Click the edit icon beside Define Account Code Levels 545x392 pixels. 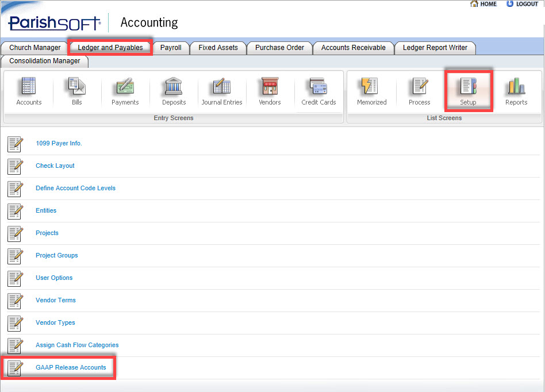(x=16, y=189)
